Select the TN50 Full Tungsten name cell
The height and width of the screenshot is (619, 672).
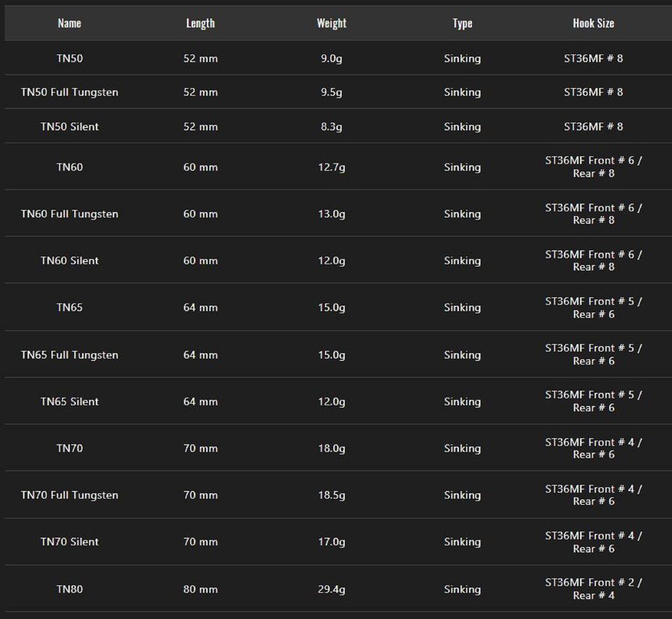[x=70, y=93]
